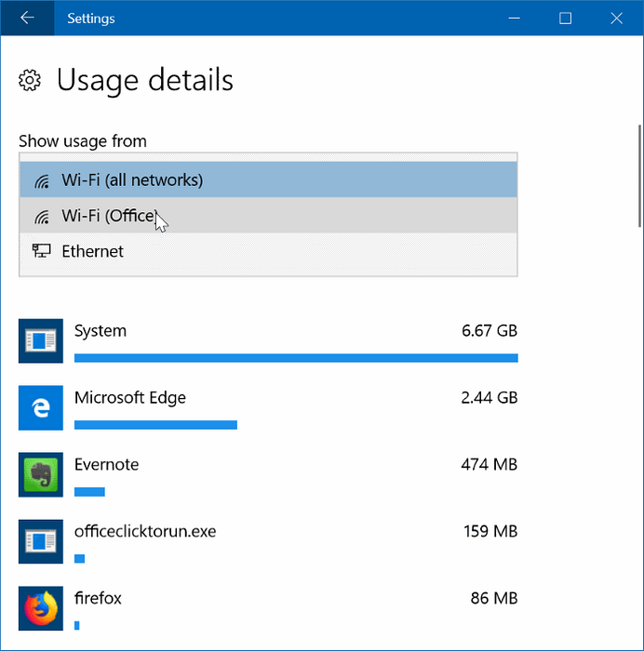Image resolution: width=644 pixels, height=651 pixels.
Task: Click the Ethernet monitor icon in dropdown
Action: [41, 251]
